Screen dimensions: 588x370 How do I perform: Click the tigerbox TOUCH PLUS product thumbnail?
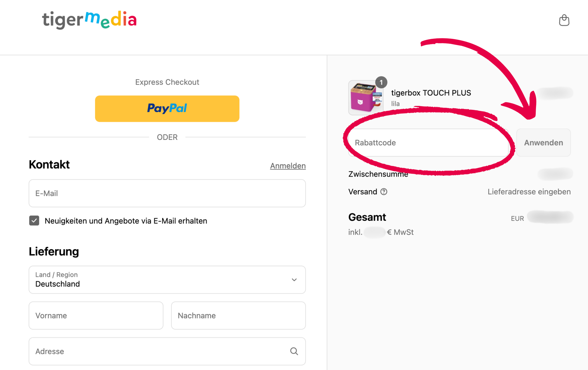tap(365, 98)
